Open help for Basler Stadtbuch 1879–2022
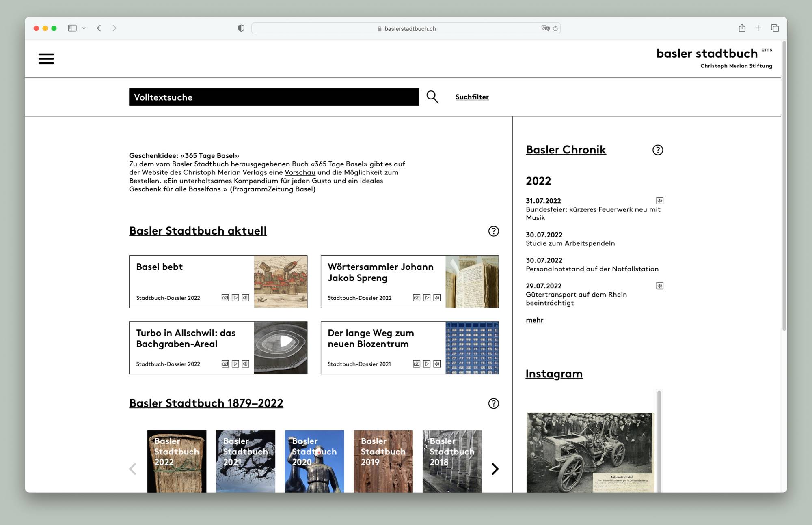 (493, 403)
